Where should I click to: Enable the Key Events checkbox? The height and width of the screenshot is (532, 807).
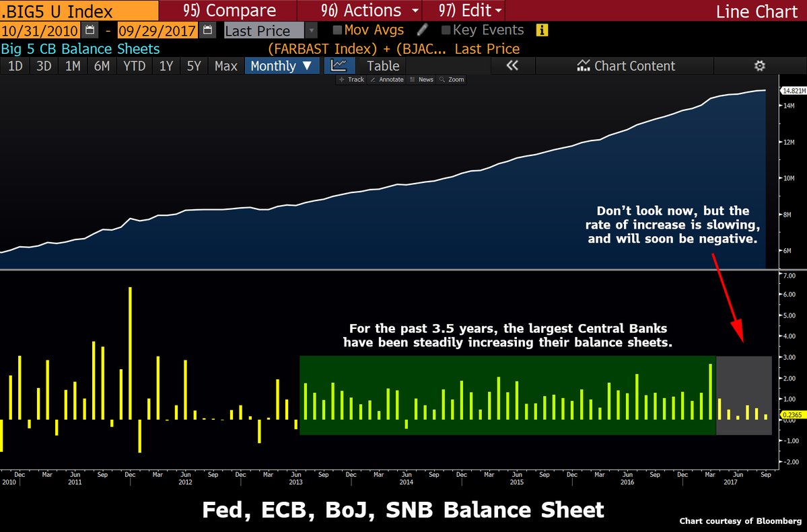446,30
